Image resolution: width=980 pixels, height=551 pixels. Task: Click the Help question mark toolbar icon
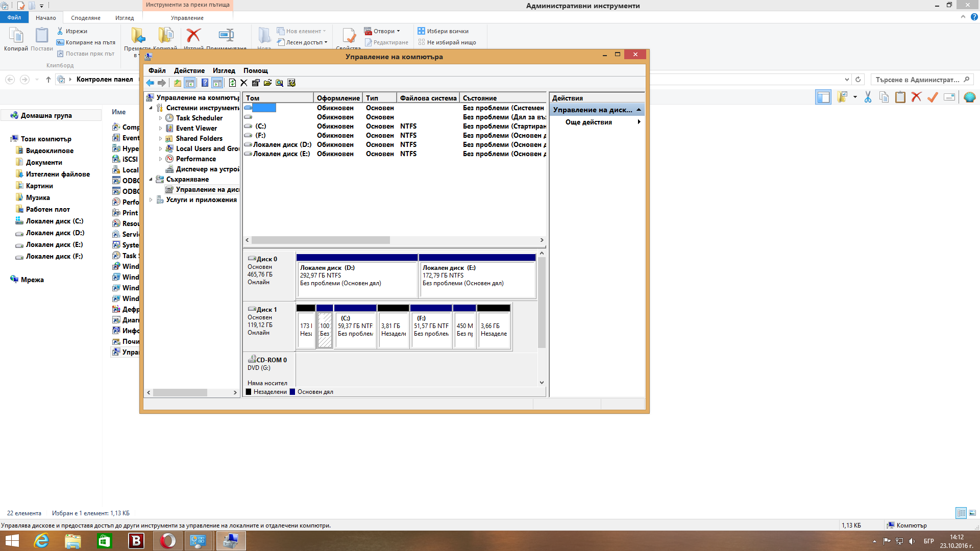(x=205, y=83)
